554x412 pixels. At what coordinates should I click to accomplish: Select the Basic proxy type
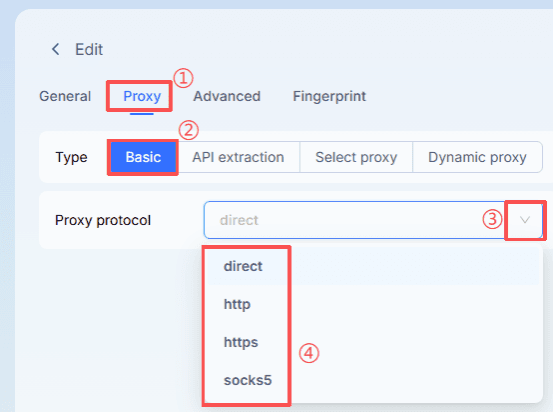coord(143,157)
